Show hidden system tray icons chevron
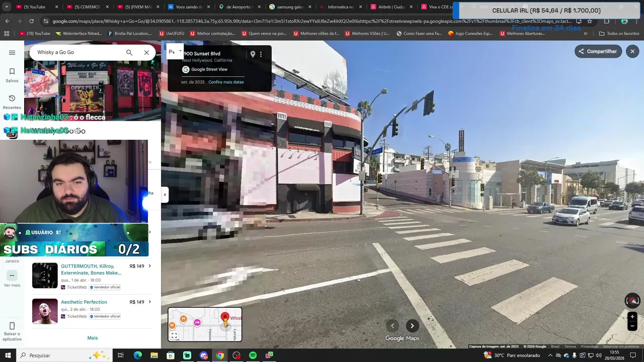The image size is (644, 362). tap(550, 355)
